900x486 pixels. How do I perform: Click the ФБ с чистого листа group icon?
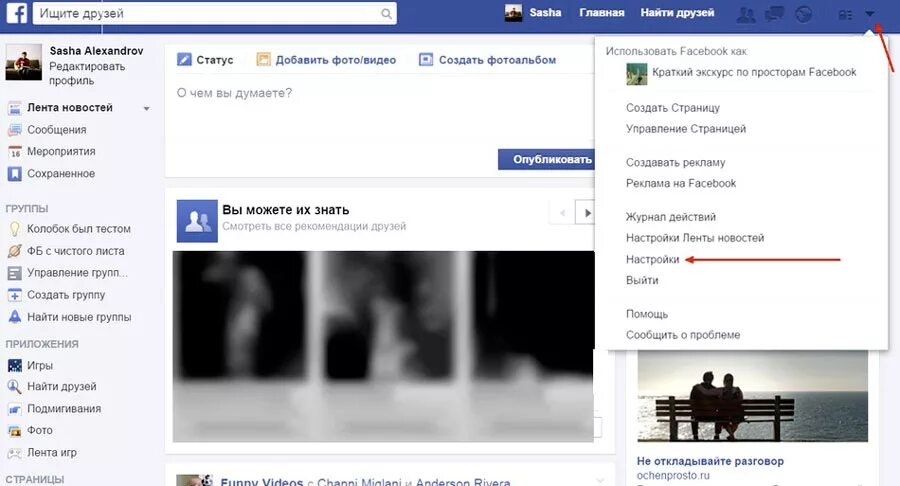tap(14, 251)
